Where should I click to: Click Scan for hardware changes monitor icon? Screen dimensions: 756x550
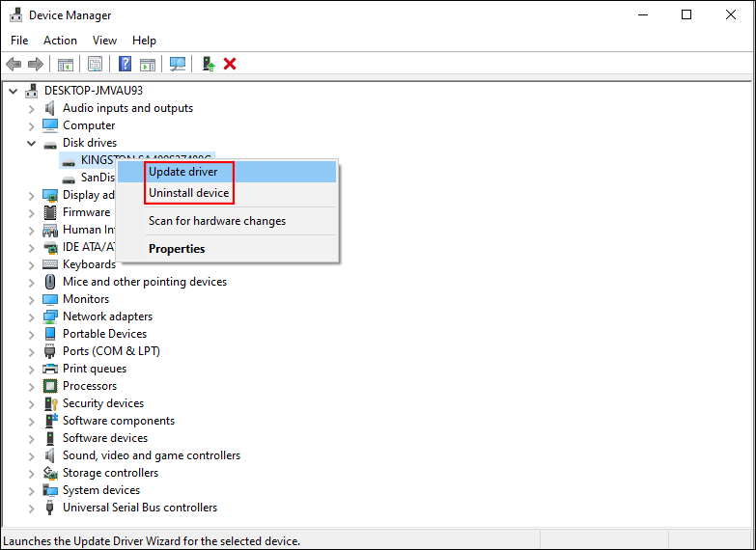[178, 64]
